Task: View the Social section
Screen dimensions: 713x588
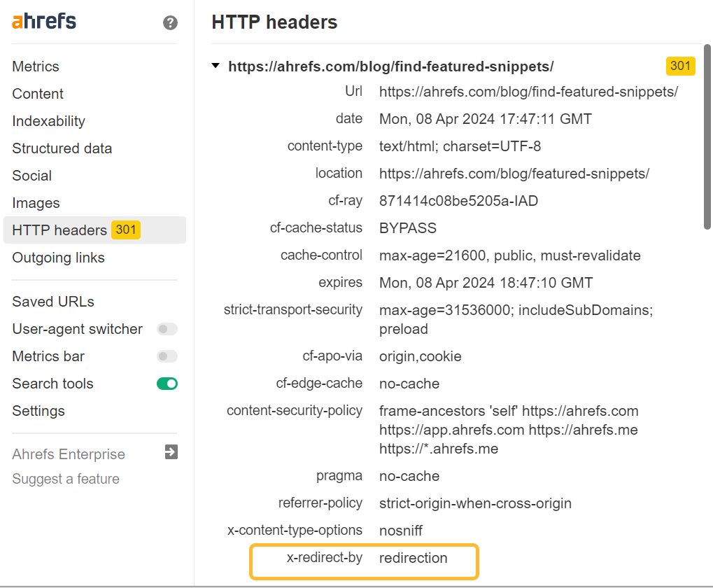Action: point(29,176)
